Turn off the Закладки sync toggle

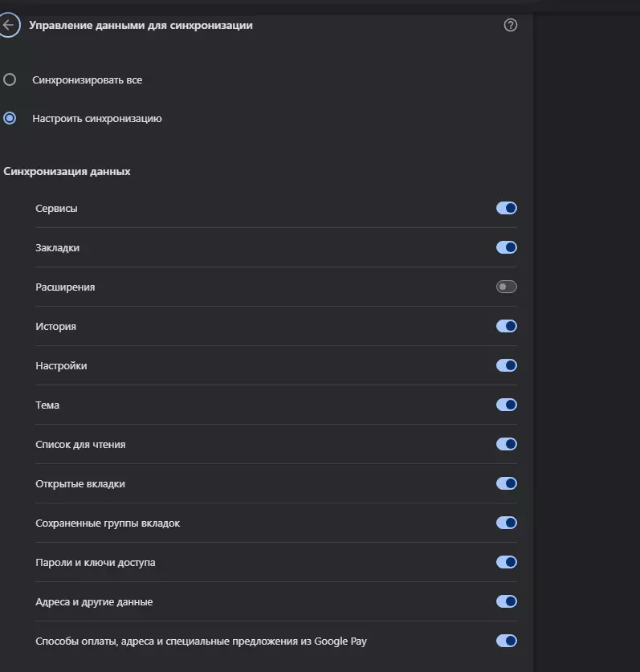[x=506, y=248]
